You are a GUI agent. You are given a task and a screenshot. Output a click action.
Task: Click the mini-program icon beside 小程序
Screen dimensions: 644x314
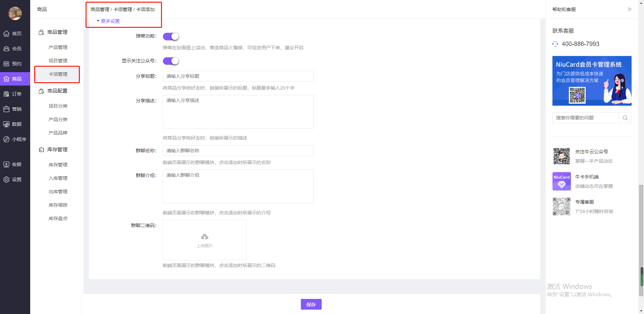click(6, 139)
